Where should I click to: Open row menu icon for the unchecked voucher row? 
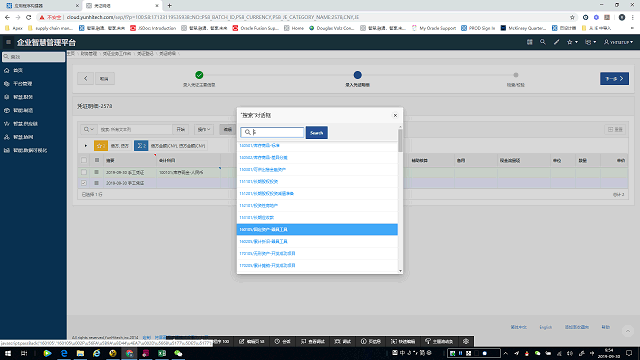pos(97,172)
